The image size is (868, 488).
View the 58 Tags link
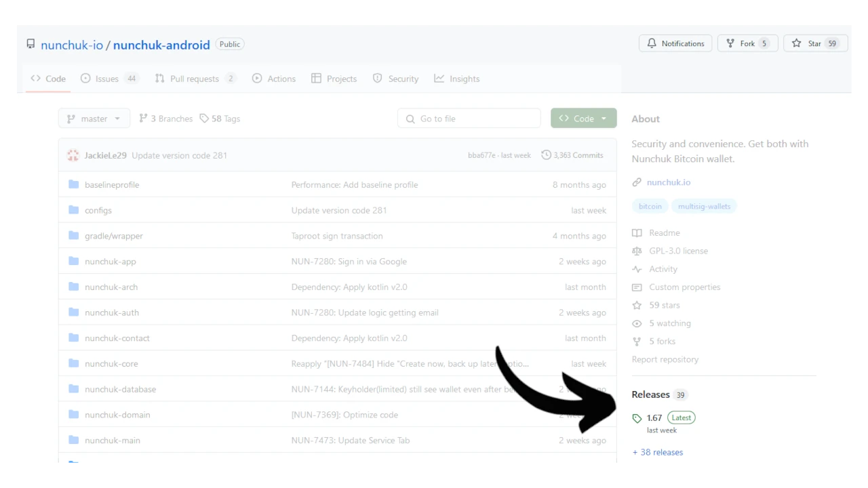(220, 119)
